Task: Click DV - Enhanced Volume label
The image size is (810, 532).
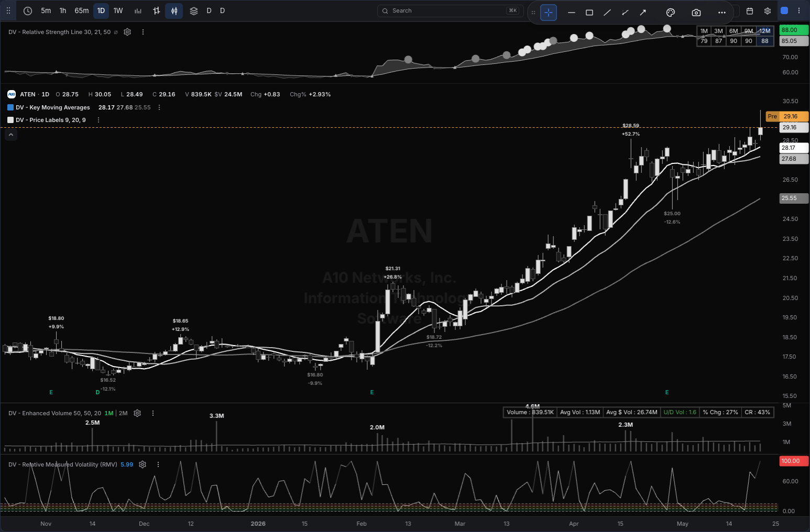Action: coord(55,413)
